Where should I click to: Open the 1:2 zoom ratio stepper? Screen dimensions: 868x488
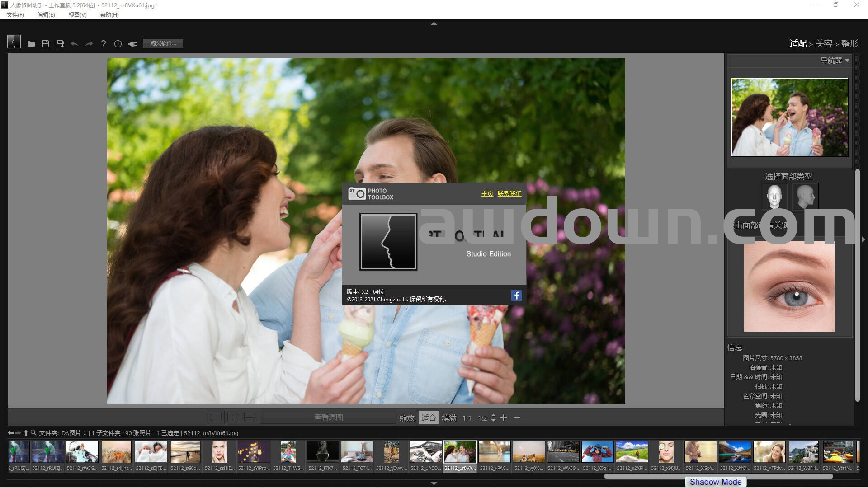pyautogui.click(x=493, y=418)
